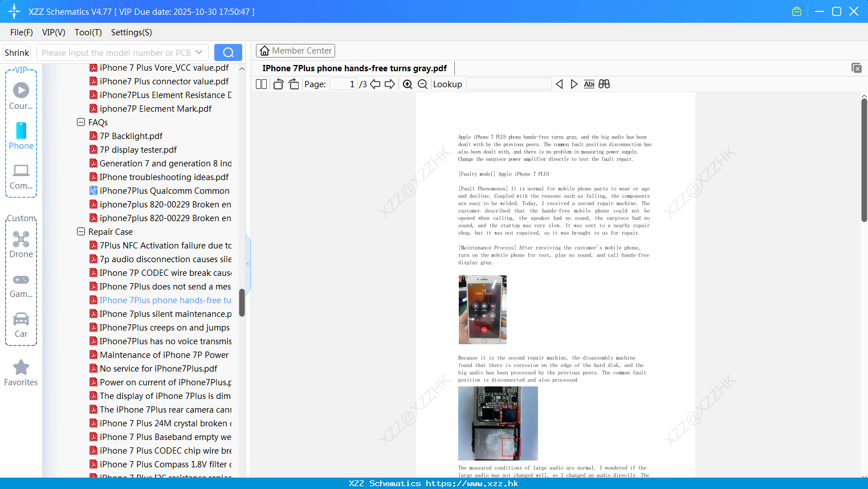
Task: Open the Car category in the sidebar
Action: (21, 325)
